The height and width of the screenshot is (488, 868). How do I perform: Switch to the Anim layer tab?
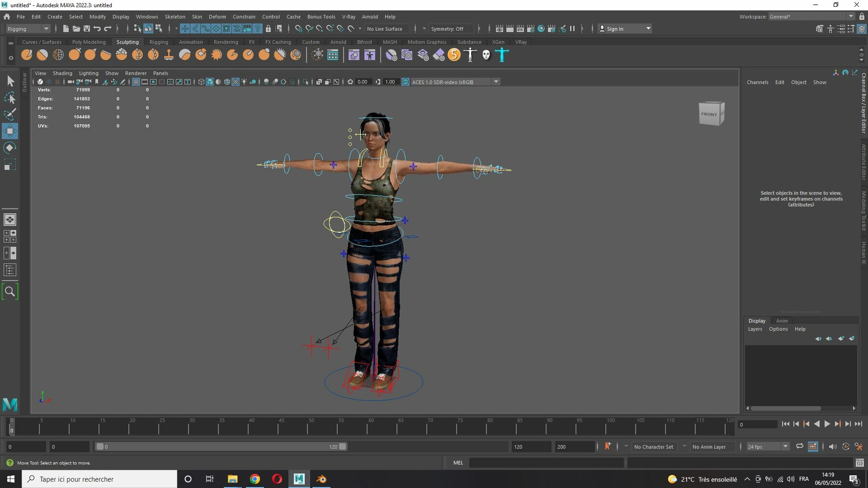[782, 321]
